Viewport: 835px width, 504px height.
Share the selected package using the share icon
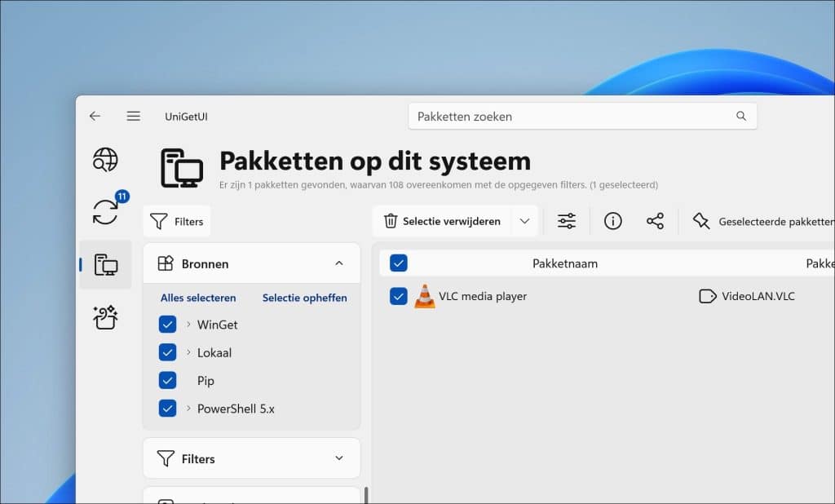656,221
